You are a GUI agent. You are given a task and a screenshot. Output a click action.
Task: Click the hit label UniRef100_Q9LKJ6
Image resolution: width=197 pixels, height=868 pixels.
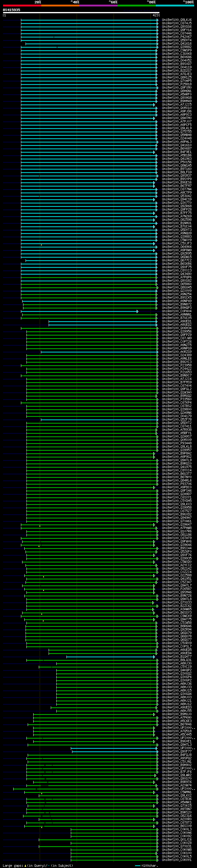[x=177, y=20]
